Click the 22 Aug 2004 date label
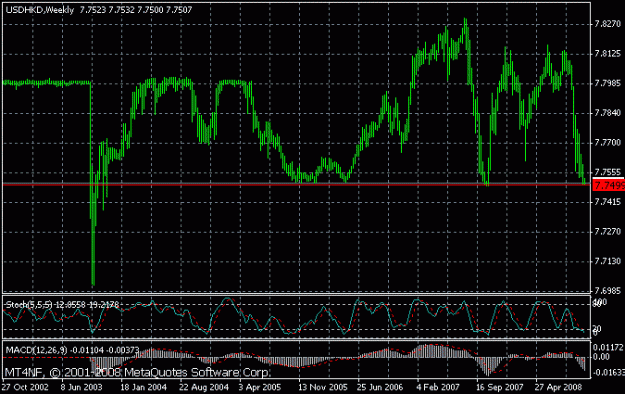This screenshot has width=625, height=394. click(x=204, y=387)
